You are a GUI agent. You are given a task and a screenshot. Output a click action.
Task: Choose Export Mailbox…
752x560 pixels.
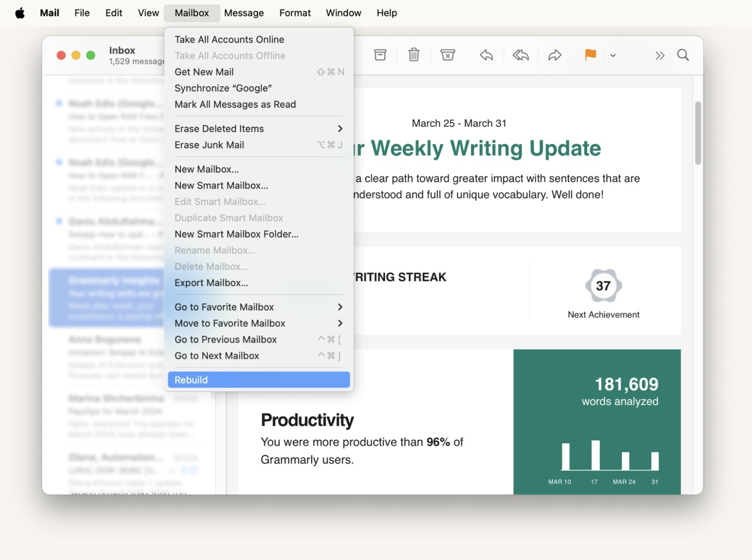pyautogui.click(x=259, y=283)
